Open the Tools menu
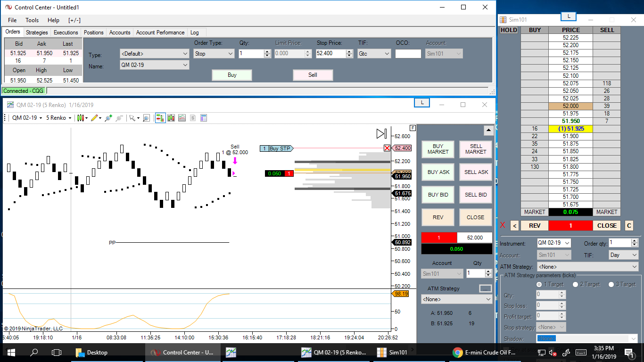Screen dimensions: 644x362 tap(32, 20)
